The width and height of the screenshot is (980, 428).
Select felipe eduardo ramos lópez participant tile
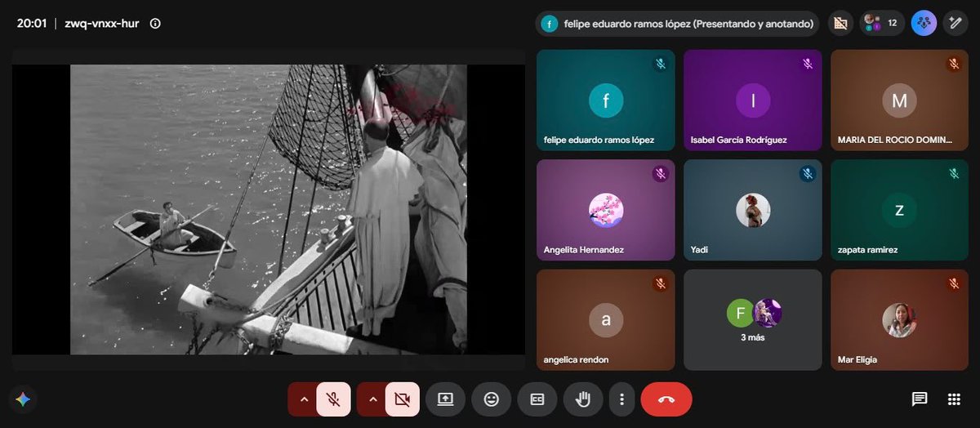[606, 100]
